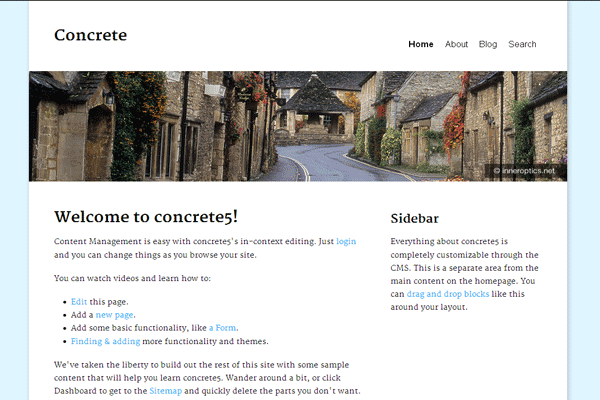Open the Blog navigation item

[x=488, y=44]
